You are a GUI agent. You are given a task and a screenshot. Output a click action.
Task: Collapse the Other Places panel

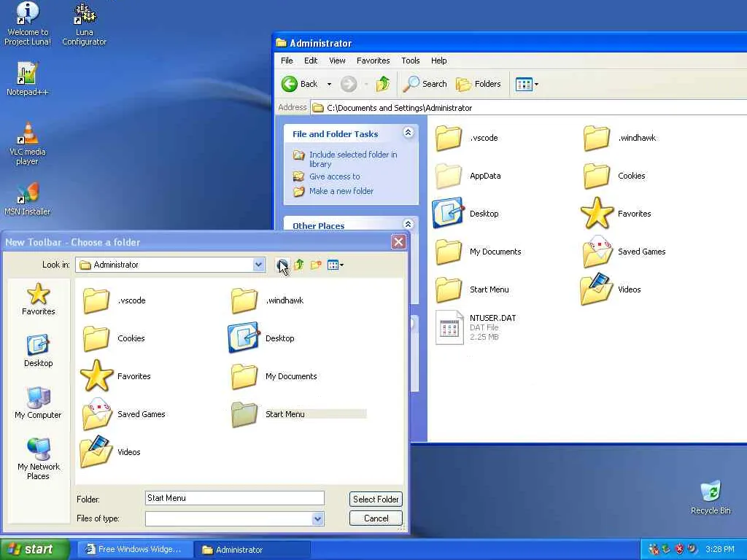coord(408,224)
